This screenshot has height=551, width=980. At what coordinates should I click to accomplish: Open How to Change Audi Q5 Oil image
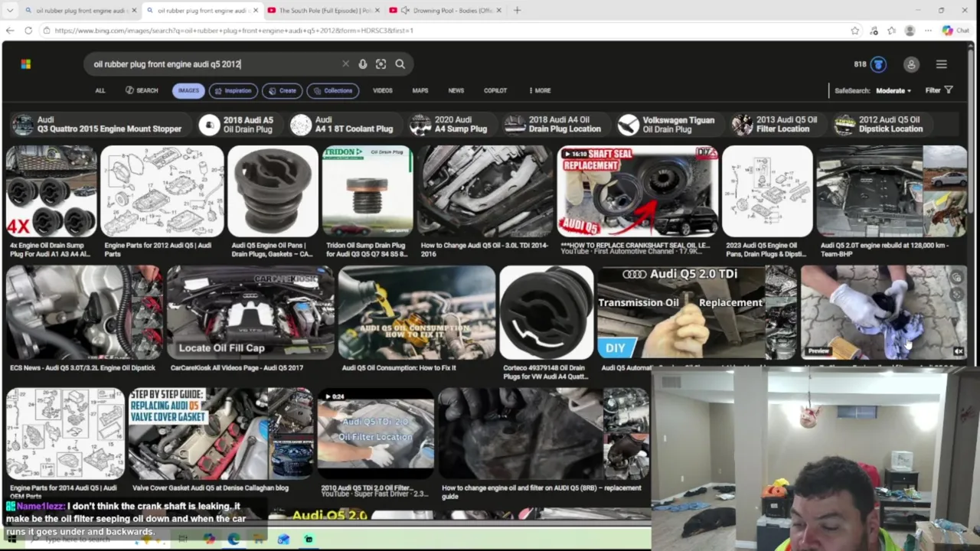(x=485, y=191)
